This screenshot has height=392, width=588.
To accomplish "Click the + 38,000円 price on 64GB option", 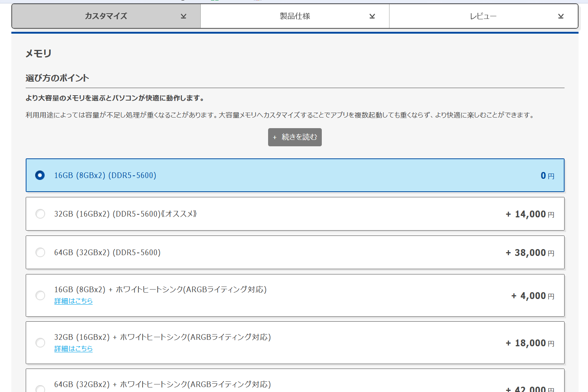I will (530, 253).
